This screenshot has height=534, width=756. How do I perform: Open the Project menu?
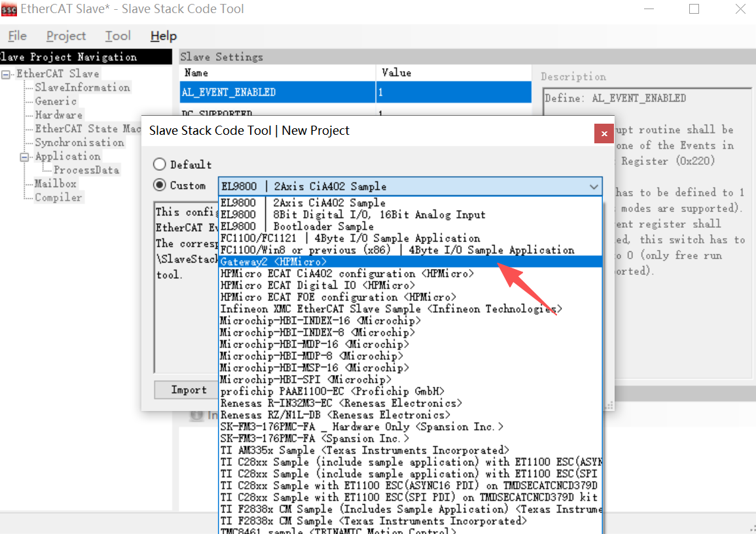coord(66,36)
